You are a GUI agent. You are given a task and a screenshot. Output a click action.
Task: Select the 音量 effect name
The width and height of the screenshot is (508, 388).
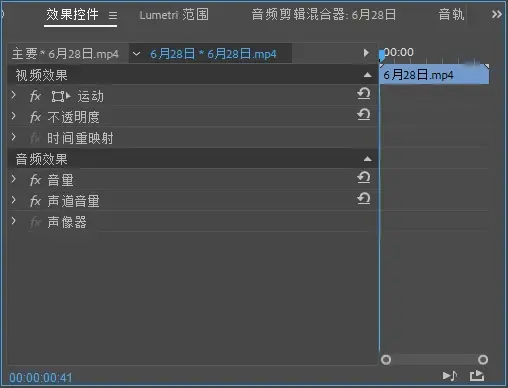(x=60, y=180)
